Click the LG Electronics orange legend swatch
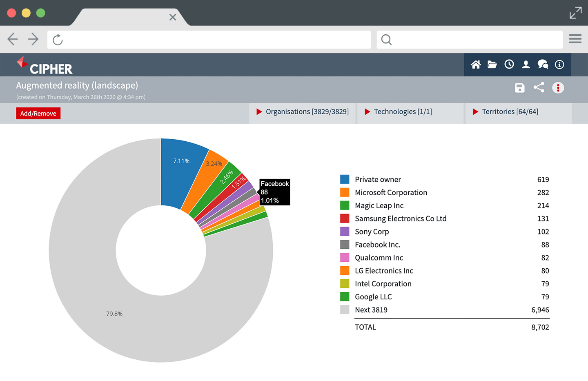The image size is (588, 381). point(345,271)
